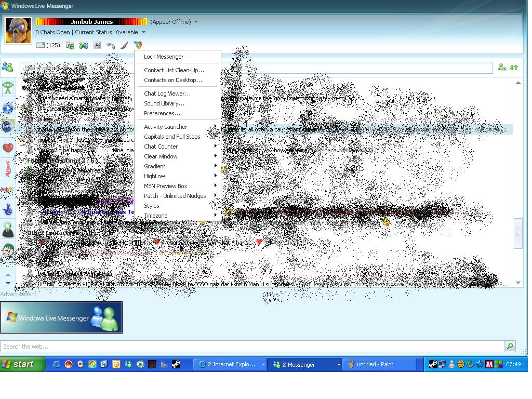Select Lock Messenger from the menu
The image size is (532, 399).
pos(164,57)
